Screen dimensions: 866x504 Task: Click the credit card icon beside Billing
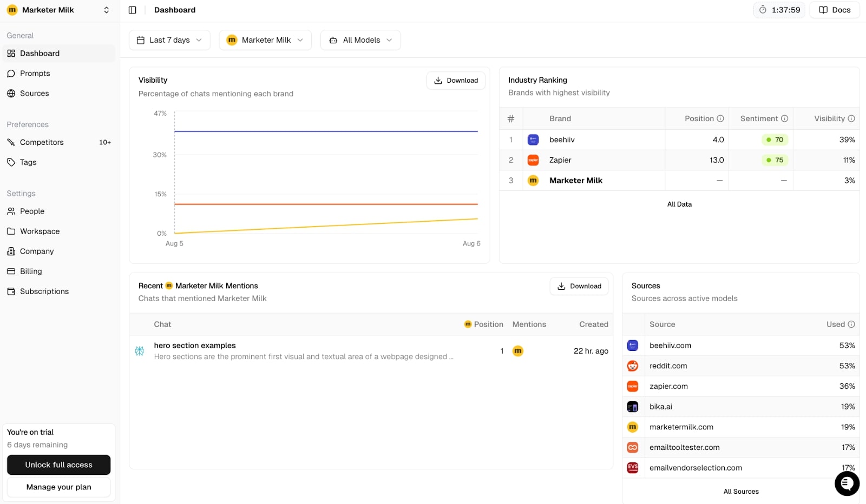pos(11,271)
